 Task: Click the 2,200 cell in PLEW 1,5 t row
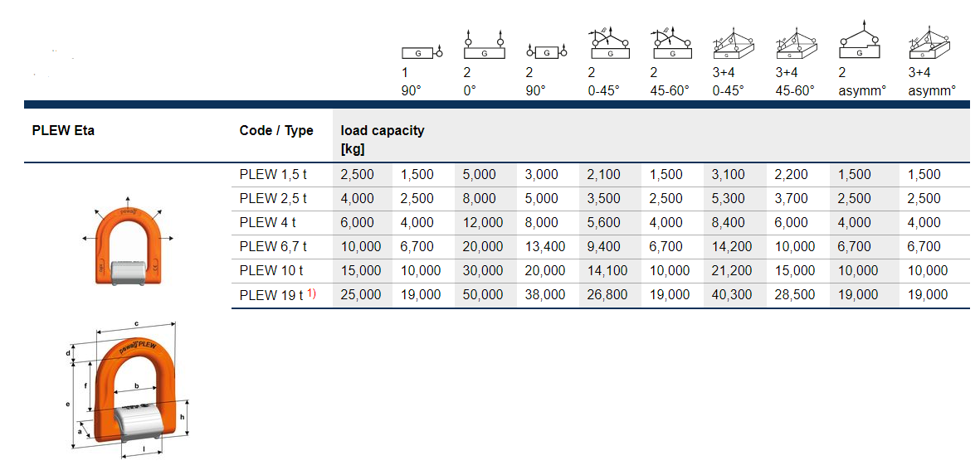coord(791,175)
